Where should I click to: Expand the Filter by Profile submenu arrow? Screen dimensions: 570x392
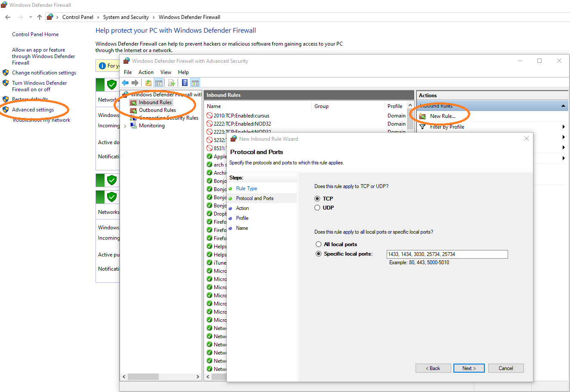point(564,127)
